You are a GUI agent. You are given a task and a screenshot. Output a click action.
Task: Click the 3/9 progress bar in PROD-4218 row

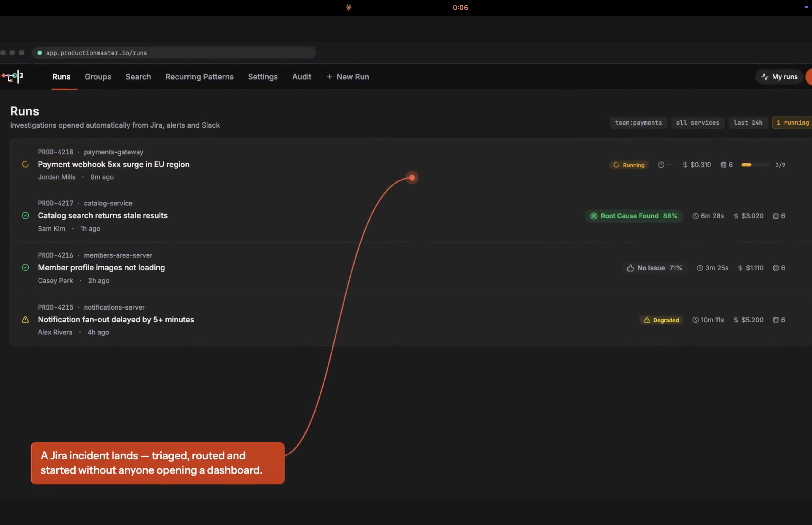click(755, 165)
